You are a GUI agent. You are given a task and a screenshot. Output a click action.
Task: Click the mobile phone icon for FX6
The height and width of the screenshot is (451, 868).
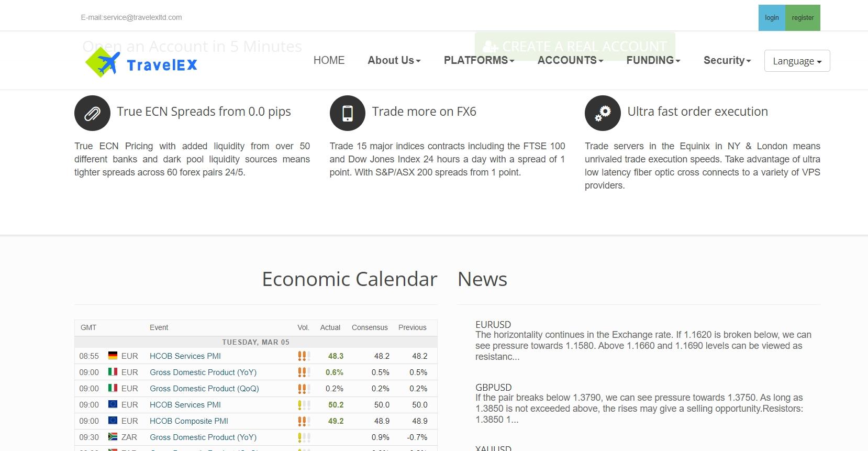(348, 113)
